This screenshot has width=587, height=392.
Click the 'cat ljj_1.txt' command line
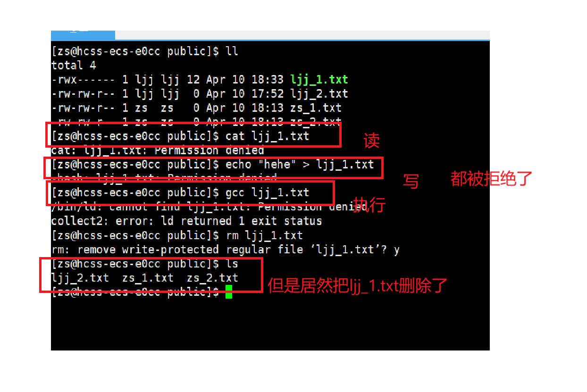(180, 137)
